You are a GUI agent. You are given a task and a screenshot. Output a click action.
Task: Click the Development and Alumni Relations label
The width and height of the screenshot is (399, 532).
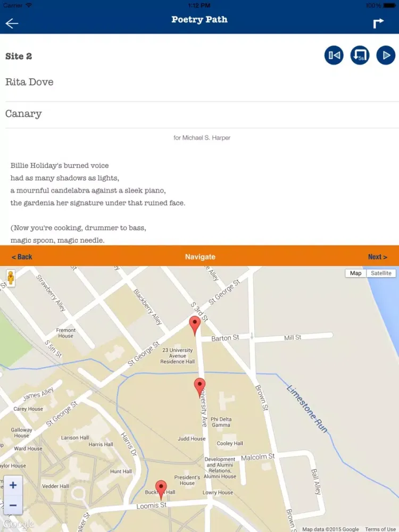[x=220, y=468]
